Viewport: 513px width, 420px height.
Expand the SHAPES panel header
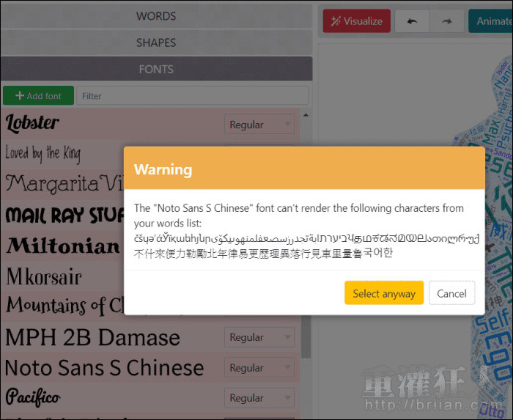click(x=156, y=43)
